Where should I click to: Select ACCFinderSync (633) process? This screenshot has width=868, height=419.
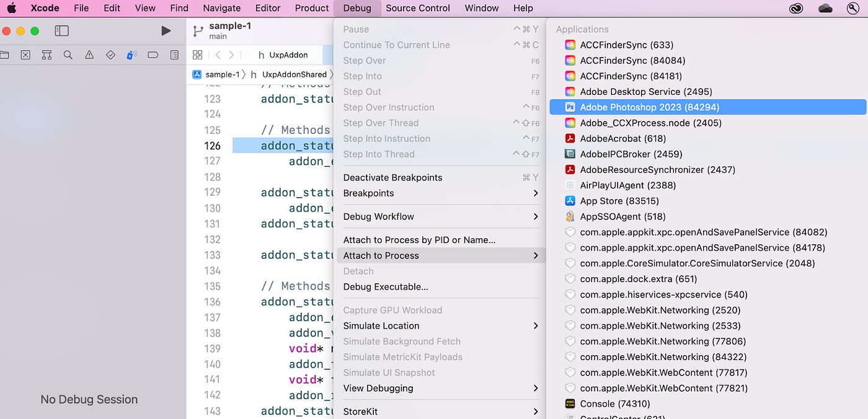[707, 45]
